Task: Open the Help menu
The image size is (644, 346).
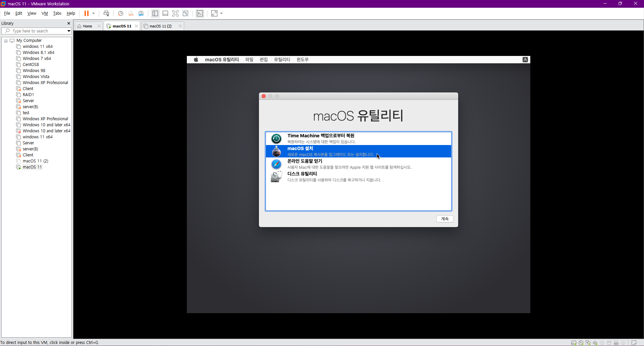Action: [71, 13]
